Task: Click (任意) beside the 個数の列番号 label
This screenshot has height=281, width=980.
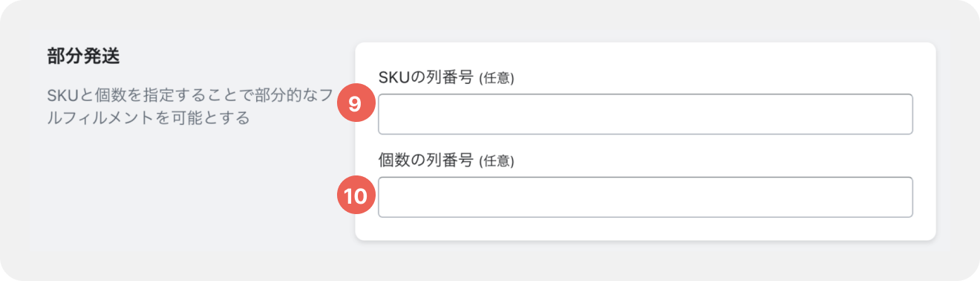Action: (x=497, y=161)
